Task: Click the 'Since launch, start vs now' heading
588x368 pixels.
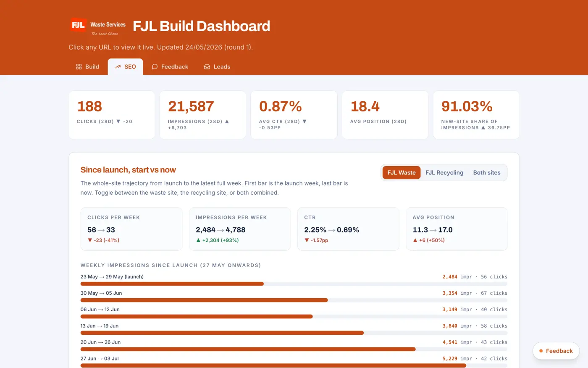Action: coord(128,170)
